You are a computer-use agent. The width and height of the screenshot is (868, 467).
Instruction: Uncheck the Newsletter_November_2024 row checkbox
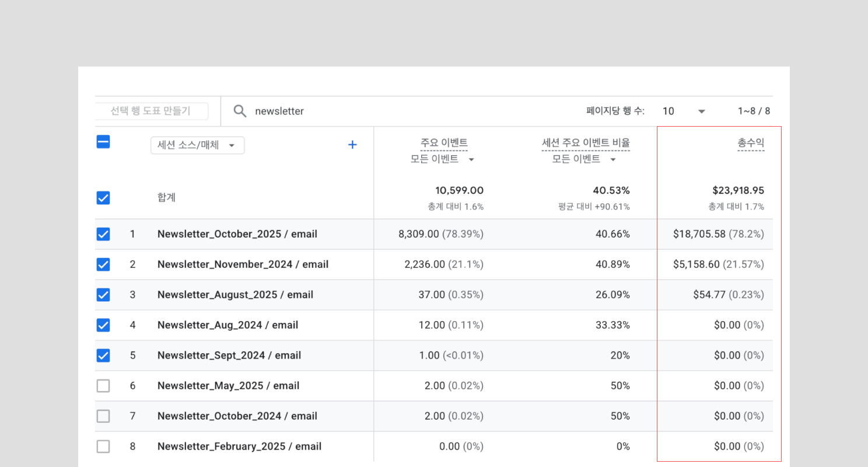103,264
